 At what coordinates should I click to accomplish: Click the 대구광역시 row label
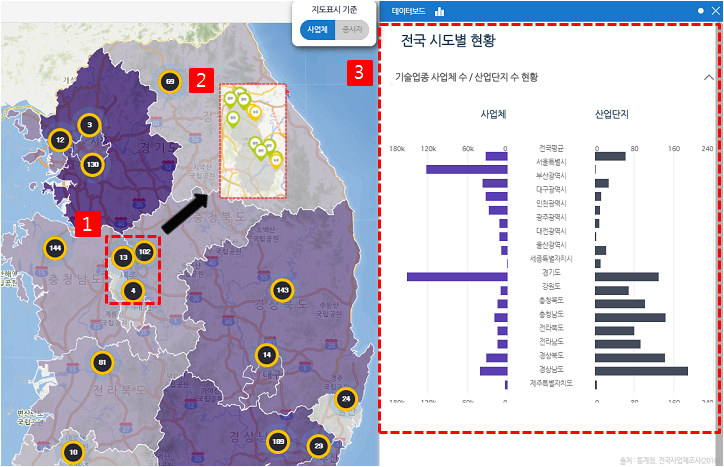point(551,189)
